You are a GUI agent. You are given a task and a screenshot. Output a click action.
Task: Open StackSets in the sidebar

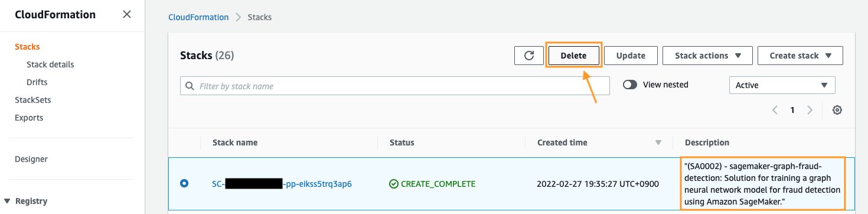pos(33,100)
